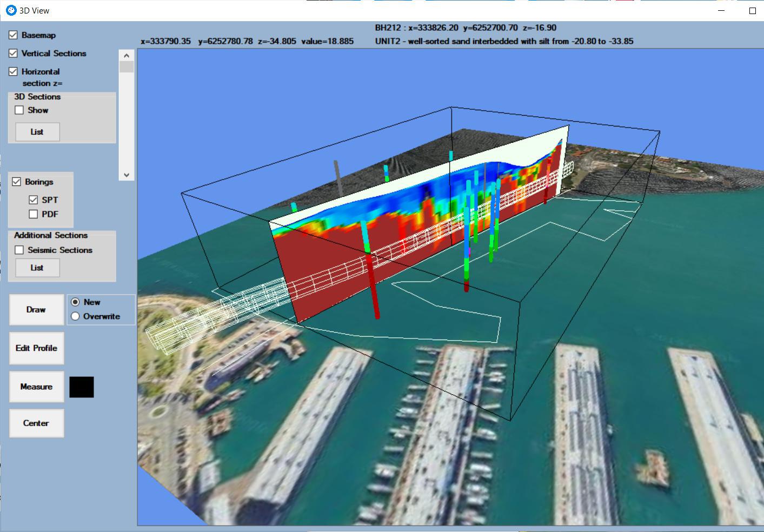Open the Additional Sections List

click(37, 268)
